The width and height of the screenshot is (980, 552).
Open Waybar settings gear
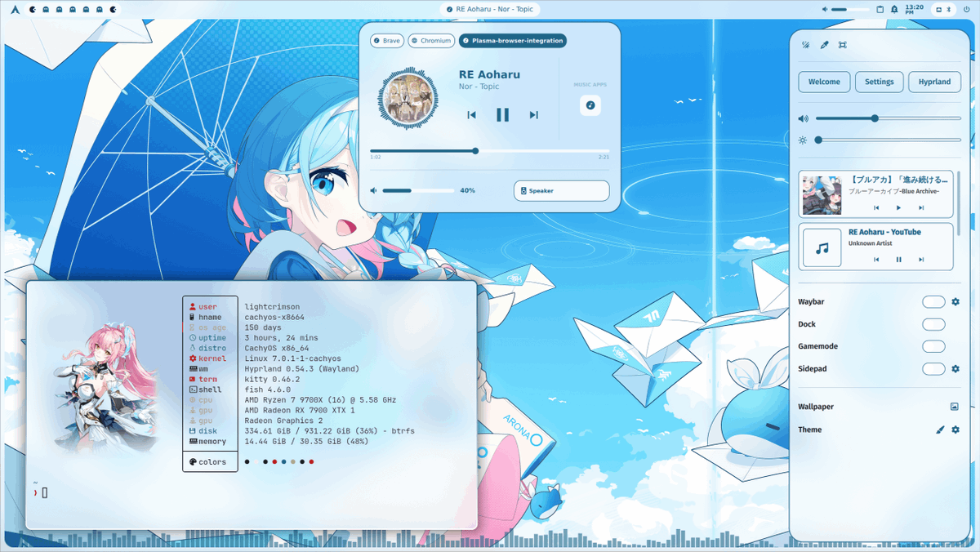coord(955,302)
